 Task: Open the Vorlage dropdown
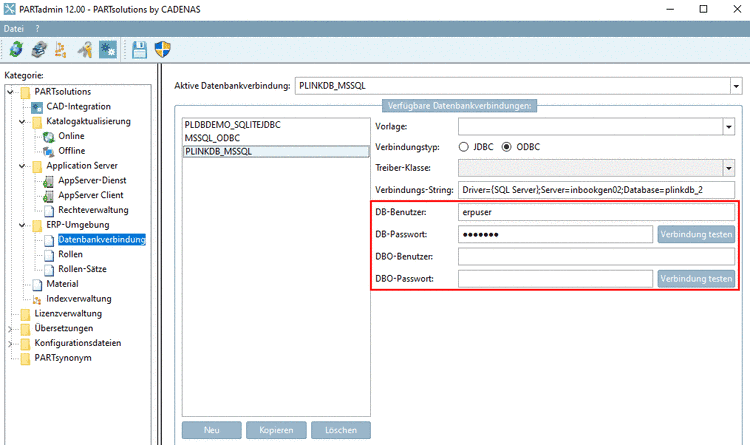click(x=728, y=127)
